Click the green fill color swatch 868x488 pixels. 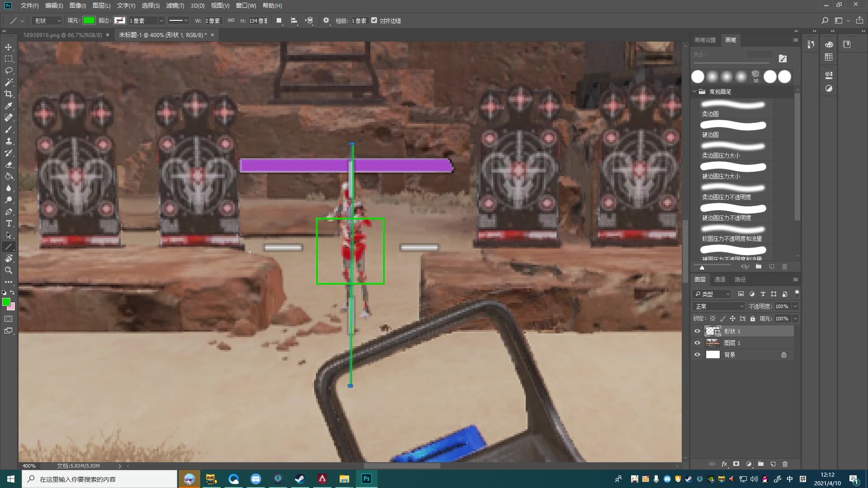click(x=89, y=21)
